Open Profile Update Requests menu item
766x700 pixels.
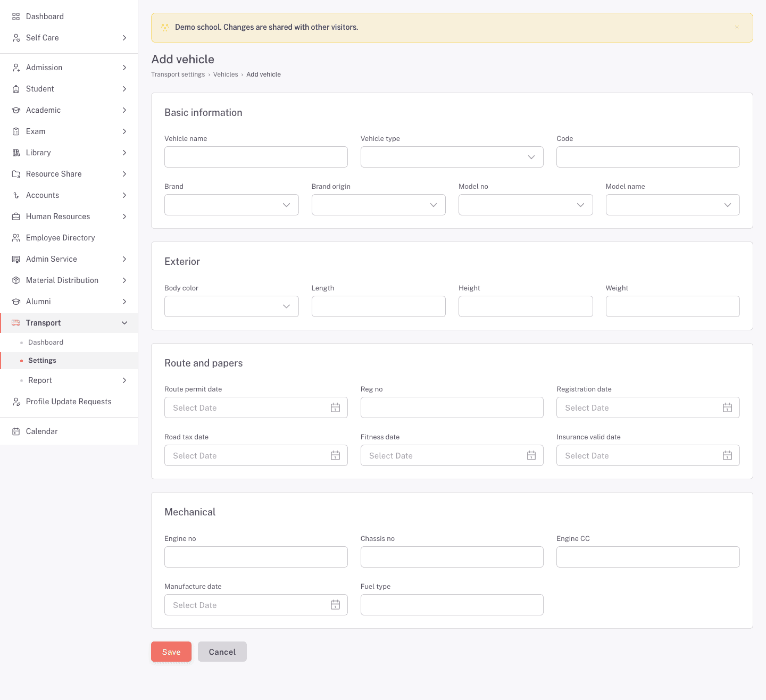point(69,402)
